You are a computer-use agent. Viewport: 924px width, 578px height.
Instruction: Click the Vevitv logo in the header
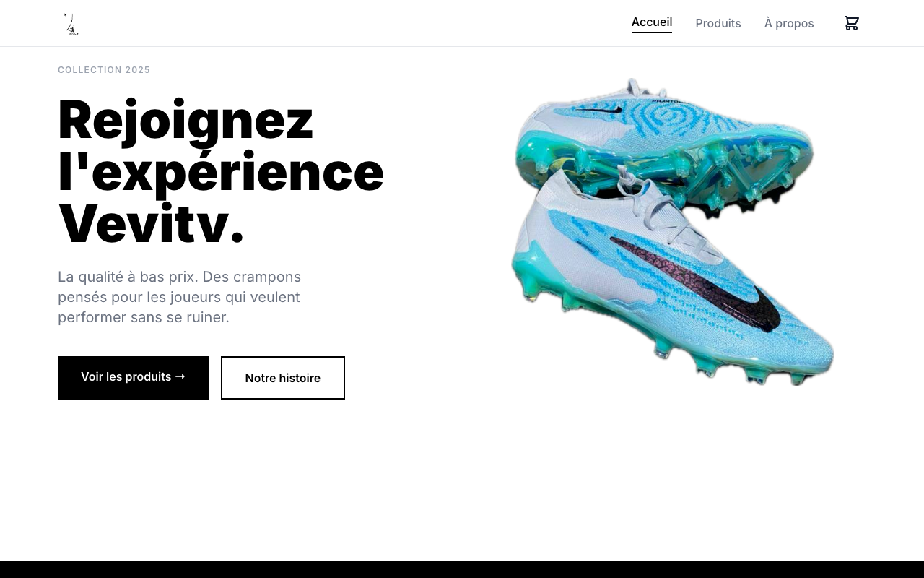pos(71,24)
